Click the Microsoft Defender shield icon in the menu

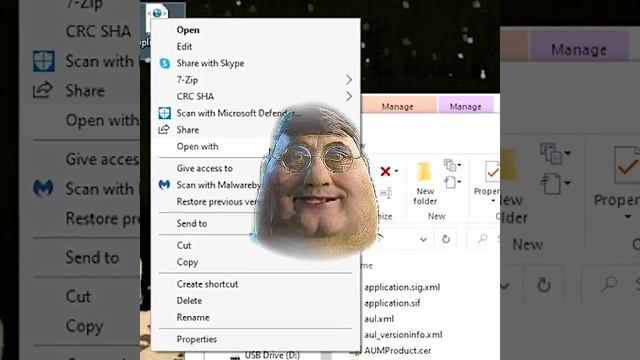point(164,113)
